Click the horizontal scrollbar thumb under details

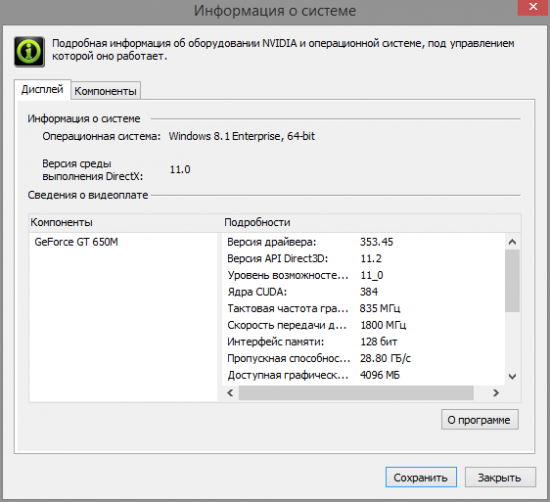(356, 393)
